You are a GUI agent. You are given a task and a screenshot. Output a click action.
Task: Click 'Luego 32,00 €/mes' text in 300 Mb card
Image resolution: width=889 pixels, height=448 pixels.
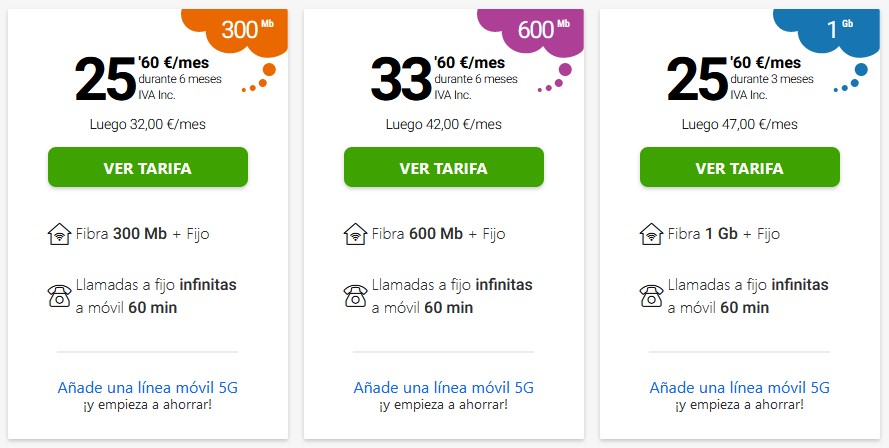pyautogui.click(x=147, y=124)
